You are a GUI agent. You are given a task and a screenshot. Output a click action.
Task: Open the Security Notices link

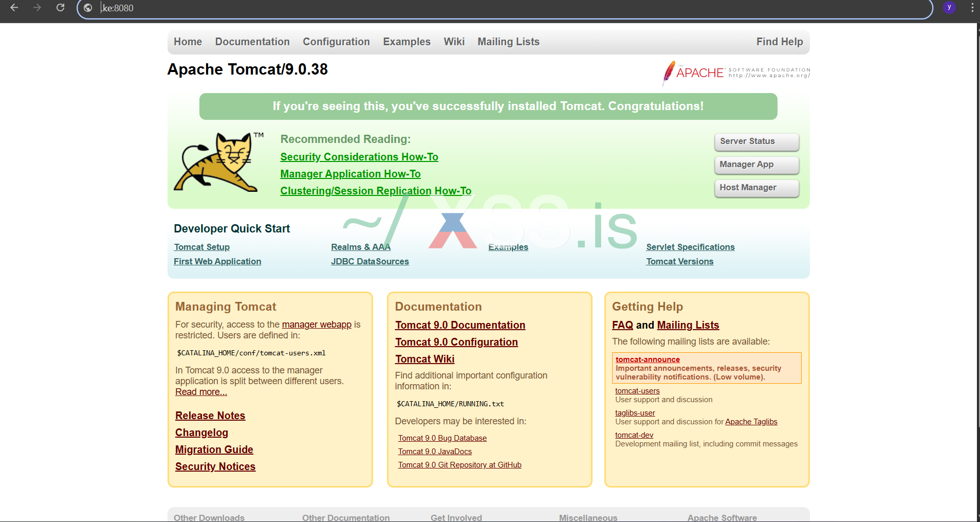click(x=215, y=466)
